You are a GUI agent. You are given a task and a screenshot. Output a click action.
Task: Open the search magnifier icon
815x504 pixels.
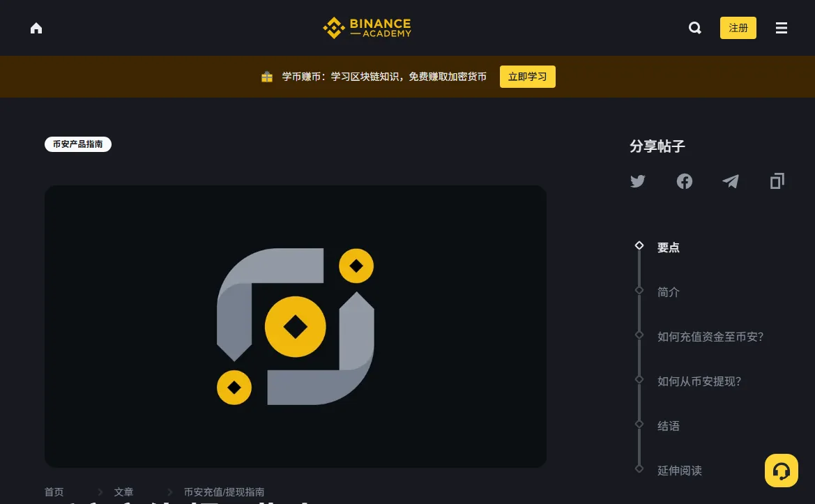coord(695,28)
